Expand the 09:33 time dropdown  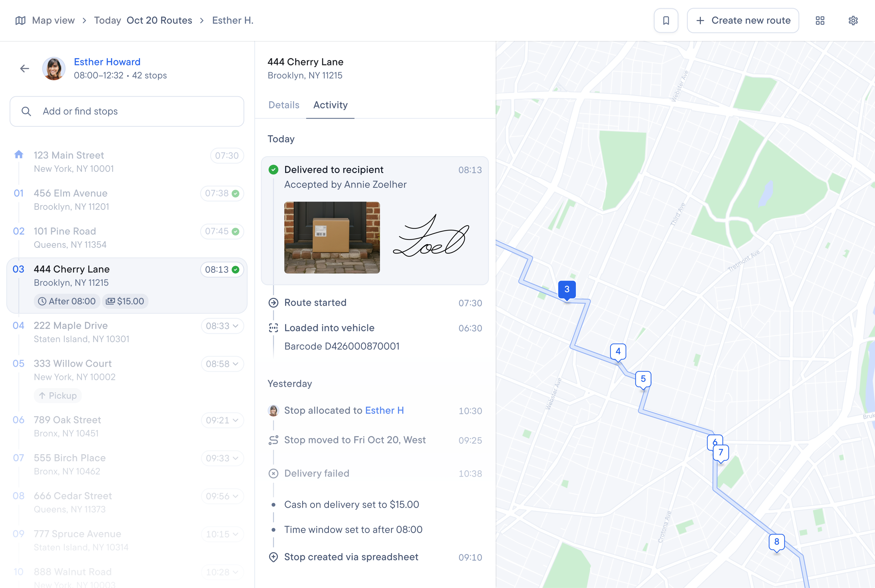(222, 458)
